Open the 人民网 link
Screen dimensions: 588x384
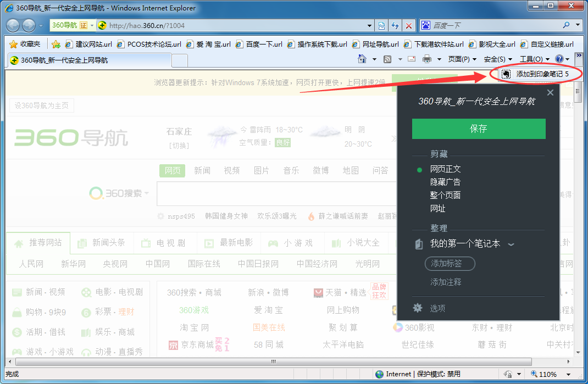point(31,264)
